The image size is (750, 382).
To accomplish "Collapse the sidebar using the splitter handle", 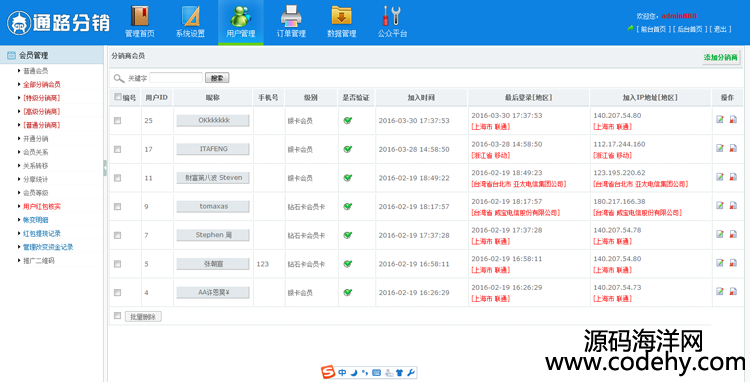I will 105,168.
